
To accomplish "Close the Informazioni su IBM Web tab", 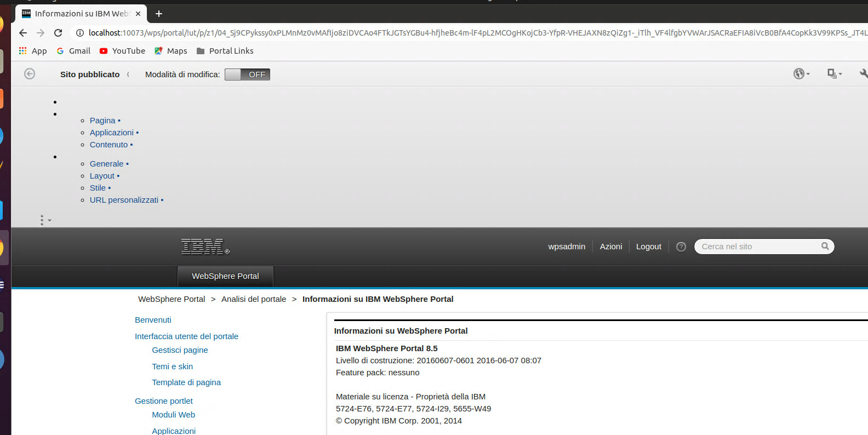I will (138, 14).
